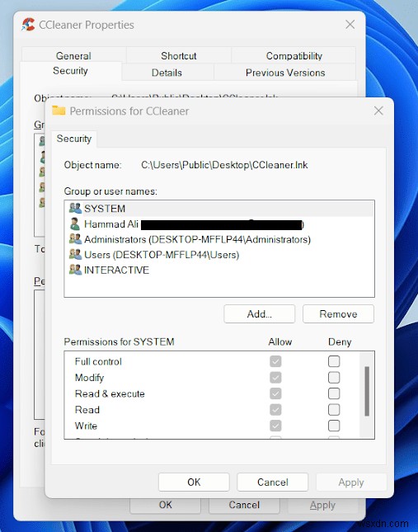Click Apply in CCleaner Properties window
The image size is (418, 532).
[322, 505]
